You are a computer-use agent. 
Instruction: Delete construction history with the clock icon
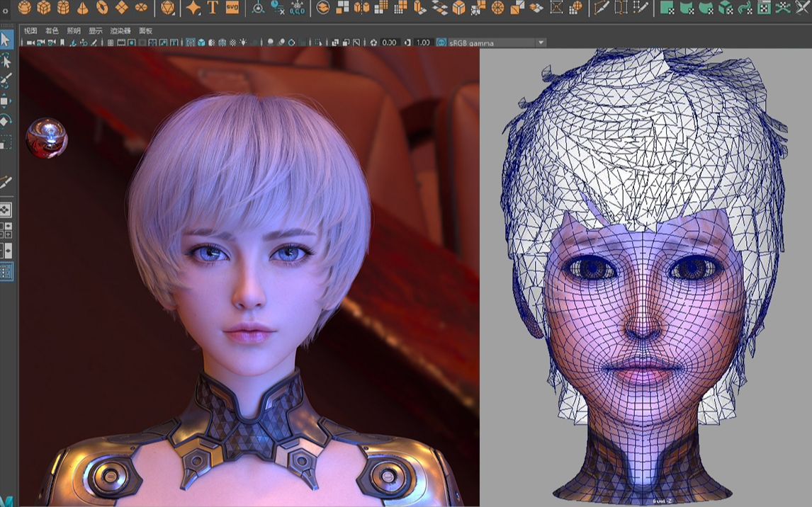(278, 7)
